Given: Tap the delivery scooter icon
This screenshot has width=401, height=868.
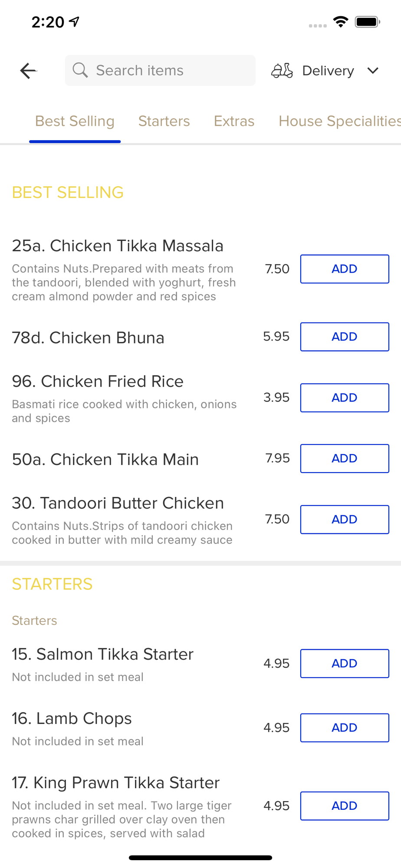Looking at the screenshot, I should (x=282, y=70).
